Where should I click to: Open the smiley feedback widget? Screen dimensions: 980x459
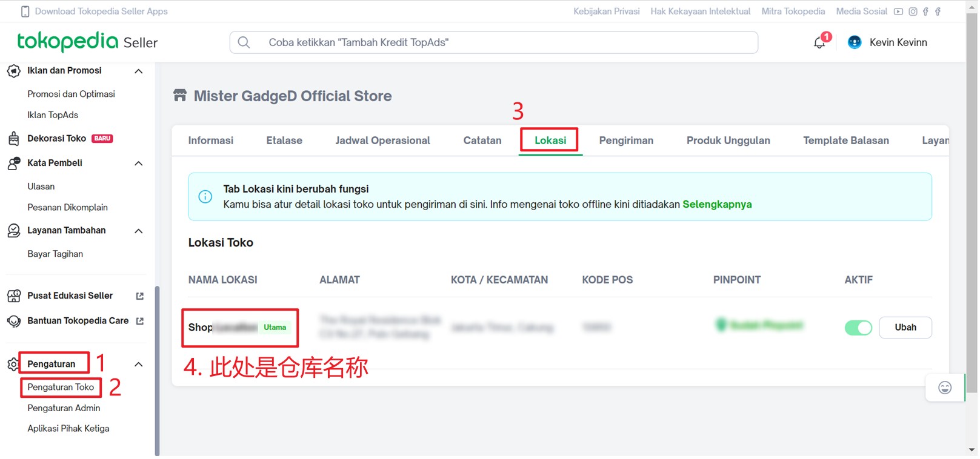(945, 388)
